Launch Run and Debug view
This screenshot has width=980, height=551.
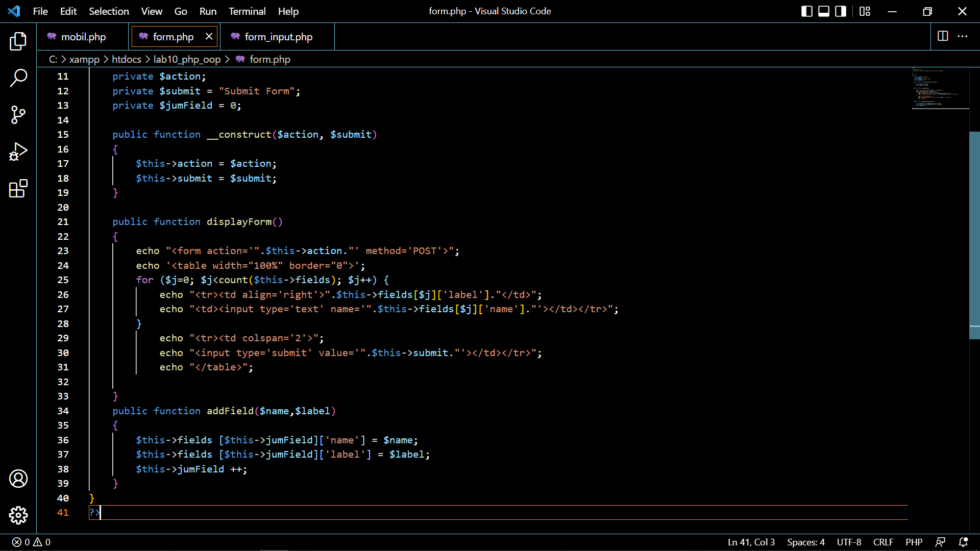click(x=18, y=152)
